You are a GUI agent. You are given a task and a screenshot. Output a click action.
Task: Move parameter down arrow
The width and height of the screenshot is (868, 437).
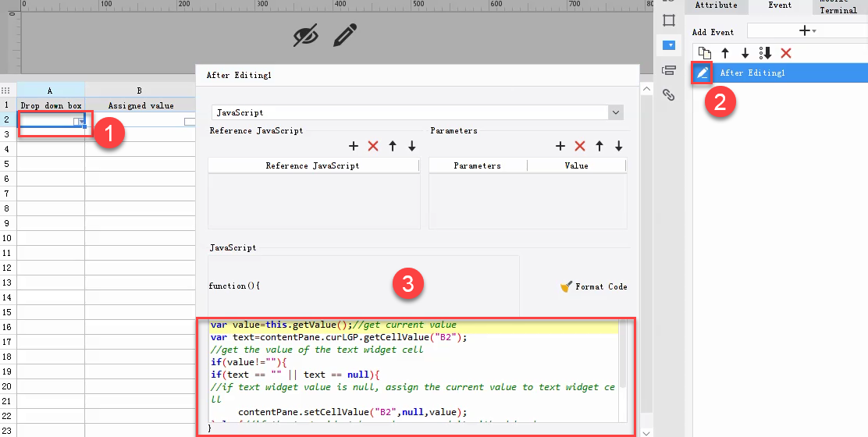619,146
